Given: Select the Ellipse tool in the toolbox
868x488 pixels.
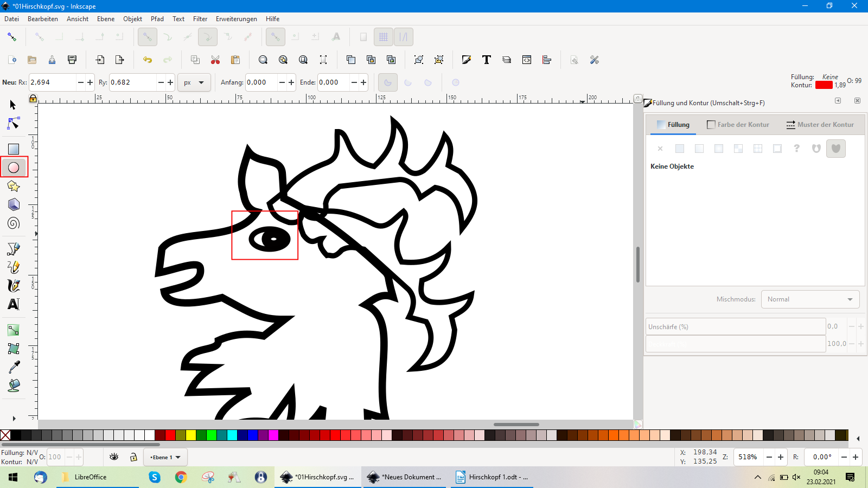Looking at the screenshot, I should click(14, 168).
